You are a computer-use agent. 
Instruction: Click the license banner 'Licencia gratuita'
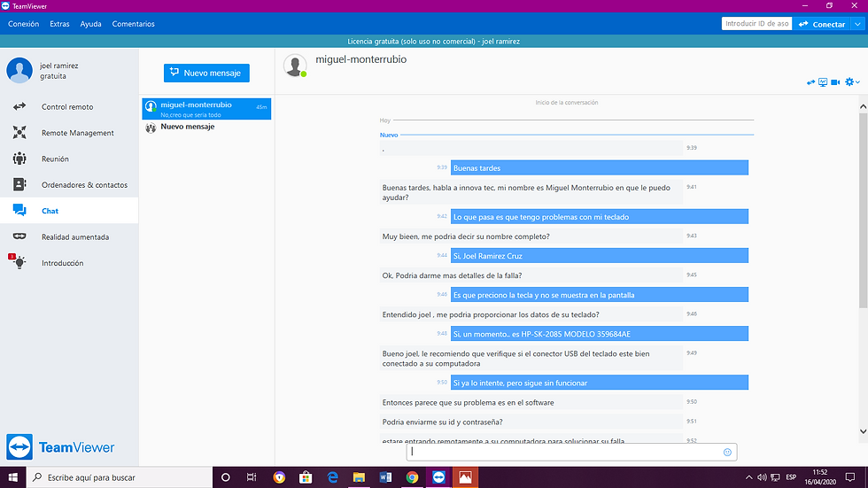(433, 41)
